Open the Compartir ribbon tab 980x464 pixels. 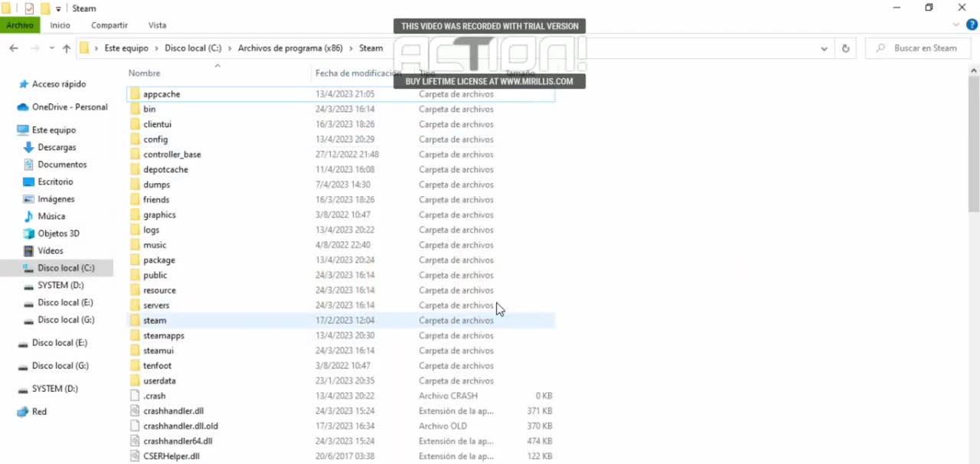tap(109, 25)
